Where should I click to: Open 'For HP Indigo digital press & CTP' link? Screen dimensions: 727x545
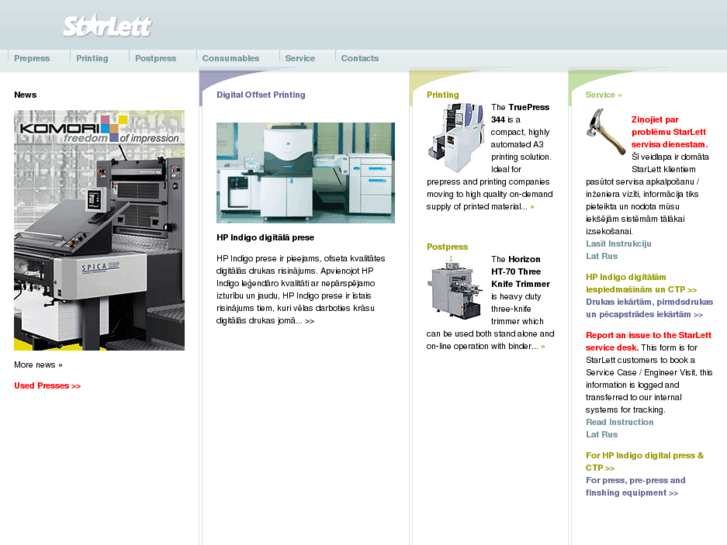click(644, 462)
